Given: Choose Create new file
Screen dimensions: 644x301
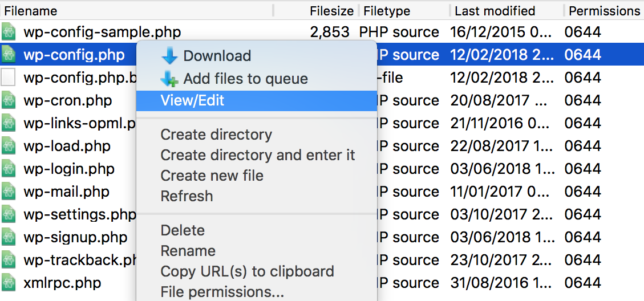Looking at the screenshot, I should (x=257, y=176).
